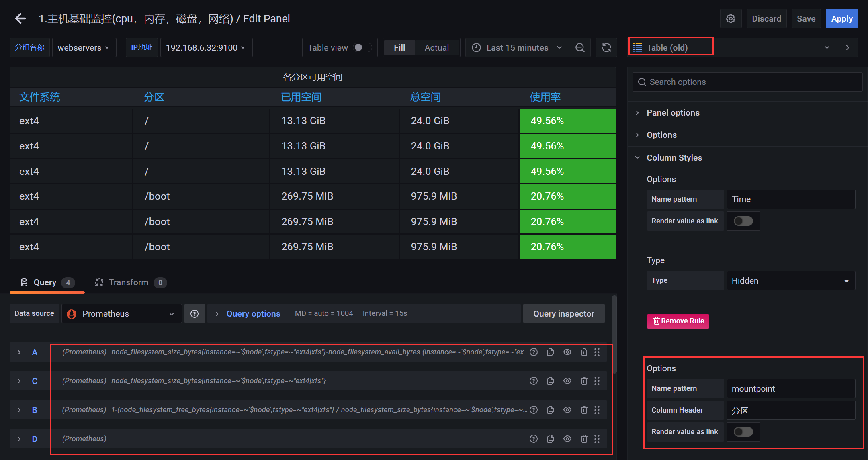Open dashboard settings gear icon
Screen dimensions: 868x460
(x=731, y=19)
